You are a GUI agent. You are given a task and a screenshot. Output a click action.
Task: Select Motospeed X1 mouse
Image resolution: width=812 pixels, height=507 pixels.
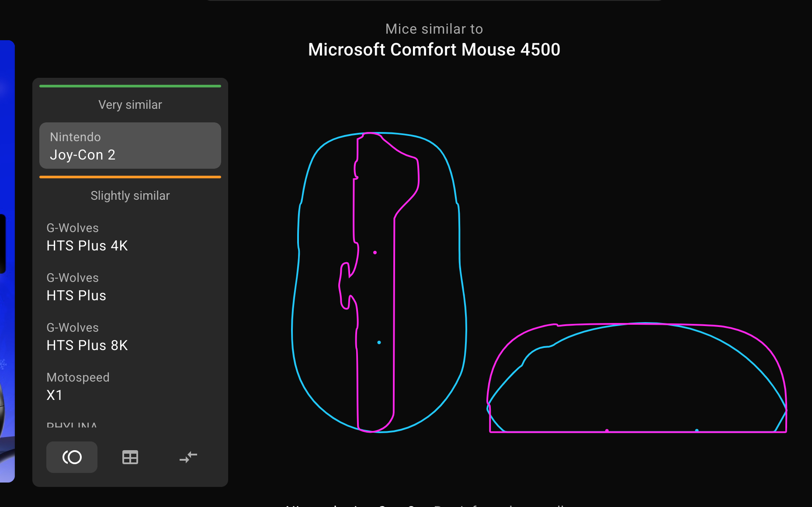point(130,386)
